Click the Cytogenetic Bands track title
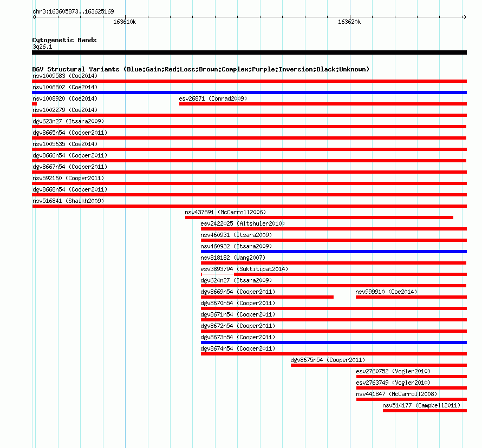Screen dimensions: 482x448 click(64, 40)
